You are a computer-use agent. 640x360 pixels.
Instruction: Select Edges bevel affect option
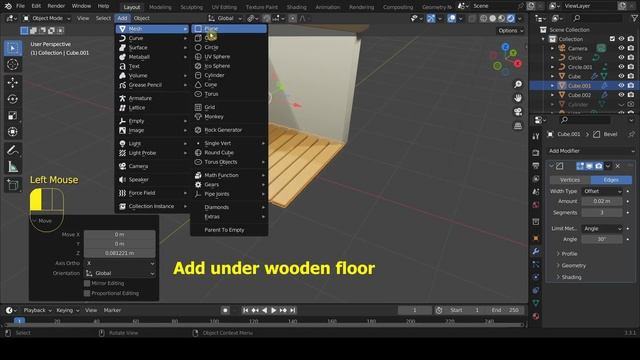tap(611, 180)
